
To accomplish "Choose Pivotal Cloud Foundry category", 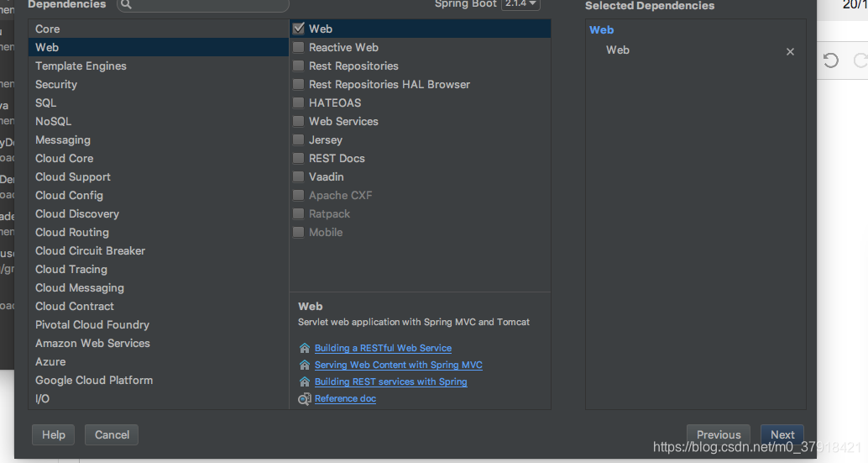I will 159,324.
